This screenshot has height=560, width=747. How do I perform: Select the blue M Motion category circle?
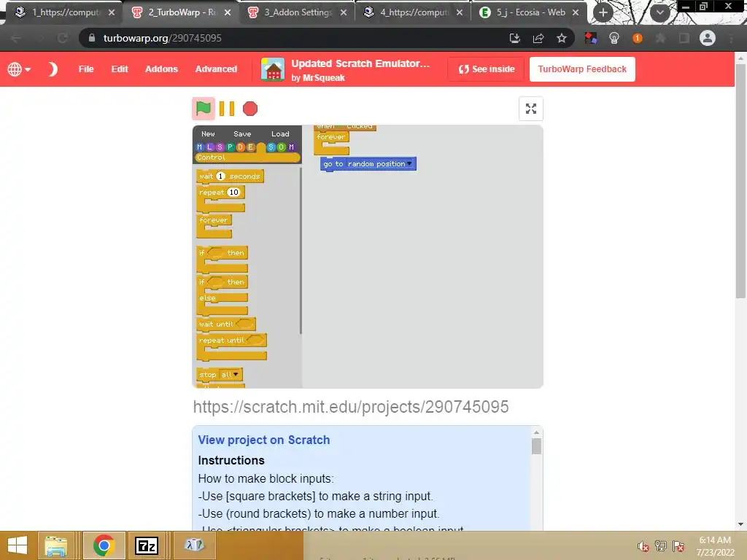(200, 147)
